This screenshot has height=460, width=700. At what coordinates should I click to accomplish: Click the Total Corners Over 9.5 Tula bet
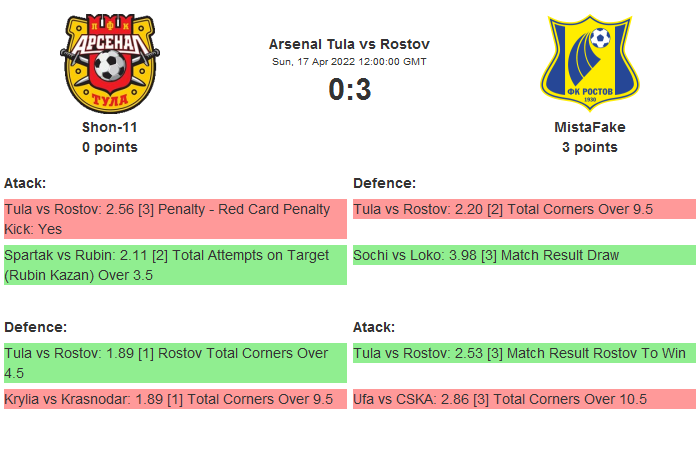(524, 209)
